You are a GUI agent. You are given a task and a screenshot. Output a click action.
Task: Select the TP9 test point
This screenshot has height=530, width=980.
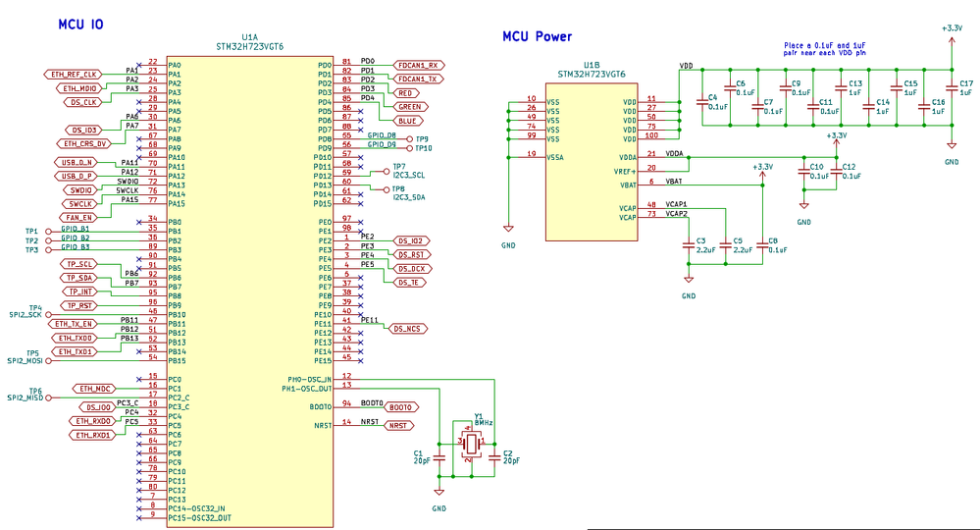410,138
